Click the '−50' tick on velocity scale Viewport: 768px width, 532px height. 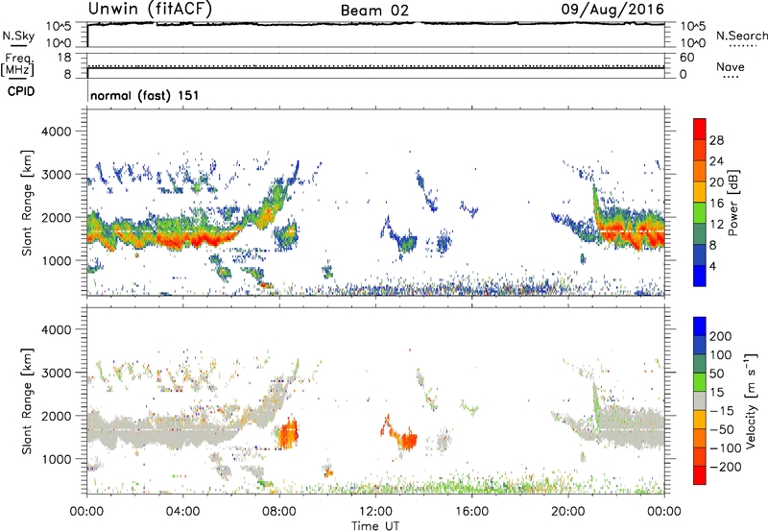[722, 429]
